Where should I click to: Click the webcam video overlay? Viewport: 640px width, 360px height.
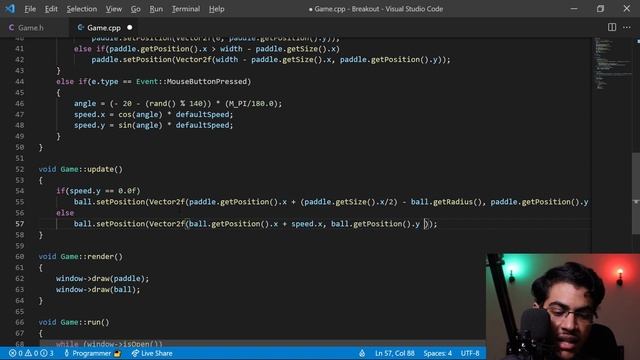(563, 307)
